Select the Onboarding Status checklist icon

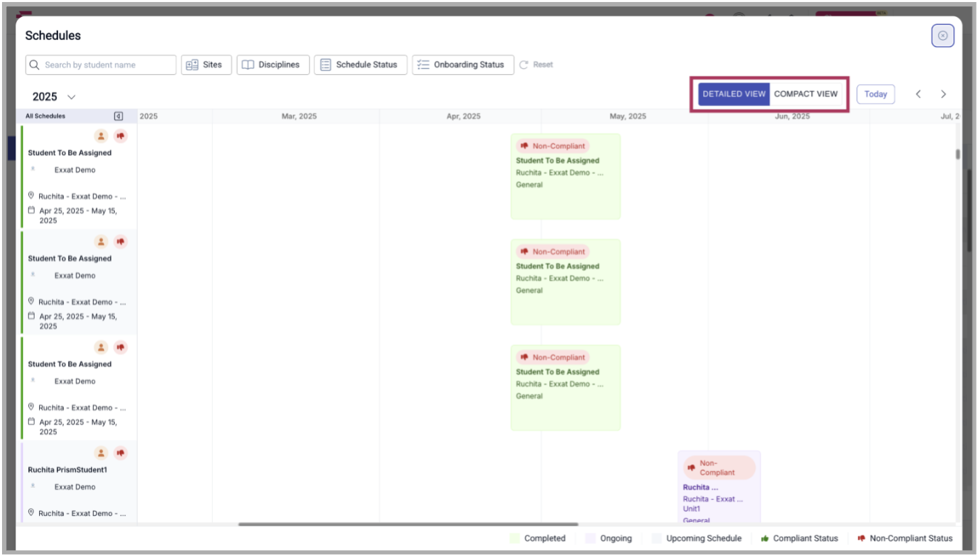coord(423,65)
